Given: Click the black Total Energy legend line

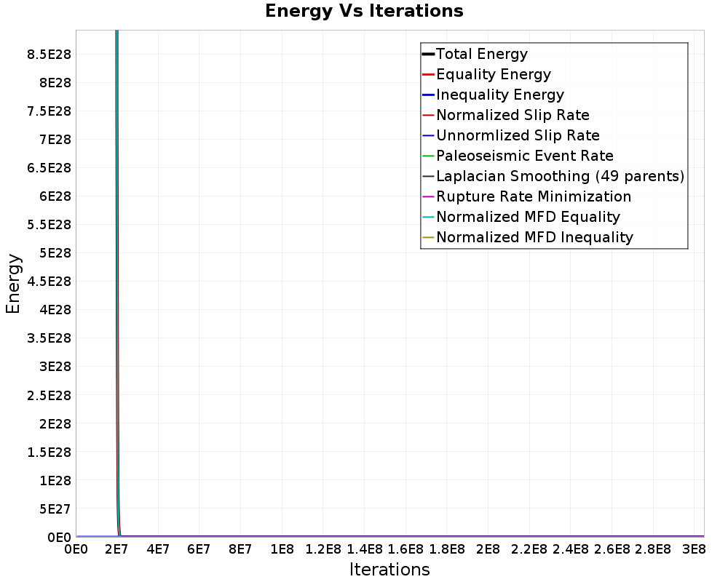Looking at the screenshot, I should (428, 55).
